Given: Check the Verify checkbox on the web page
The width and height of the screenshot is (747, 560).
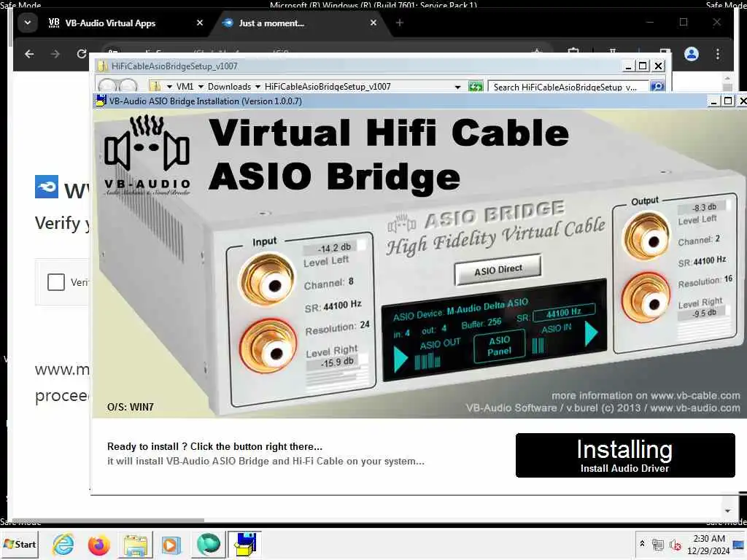Looking at the screenshot, I should tap(55, 282).
